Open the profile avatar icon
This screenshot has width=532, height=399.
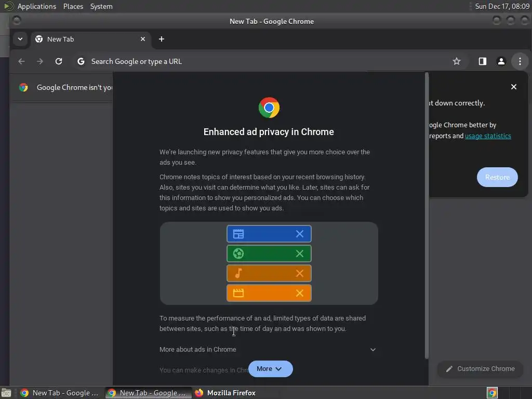(501, 61)
